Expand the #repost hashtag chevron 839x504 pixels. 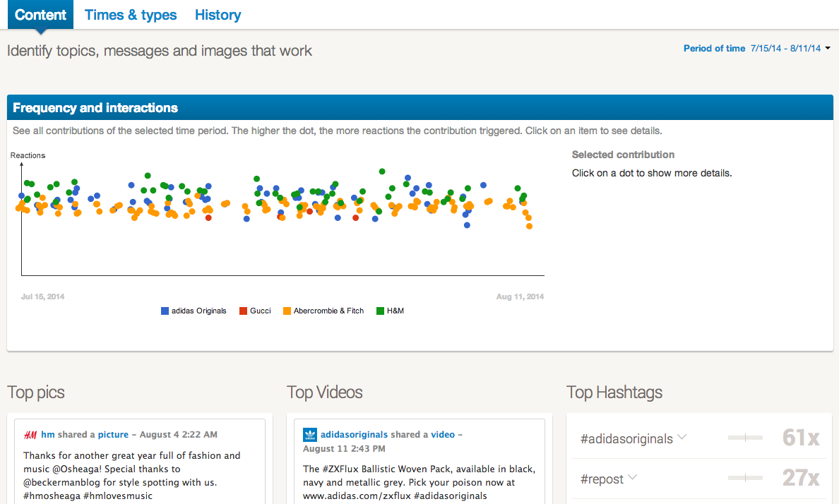pyautogui.click(x=633, y=477)
